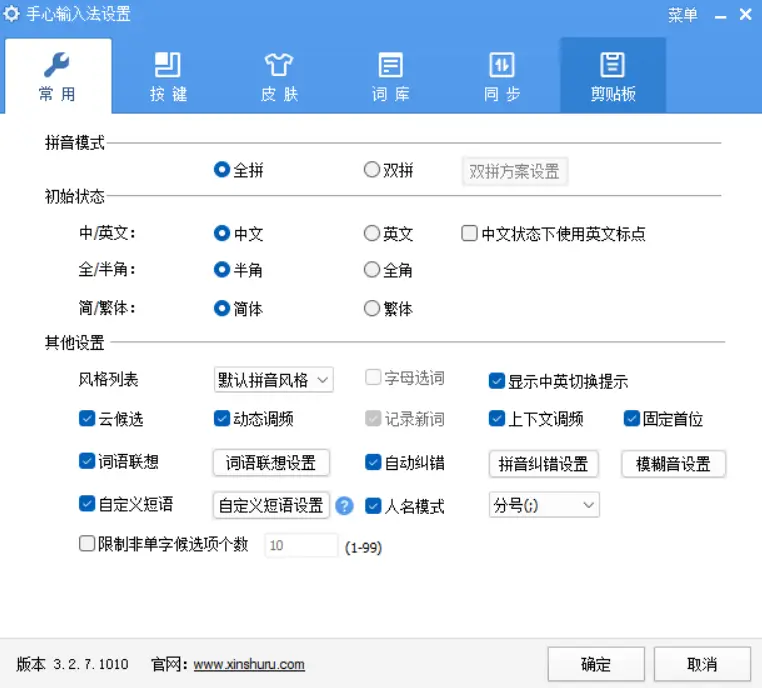Click the 双拼方案设置 button
Screen dimensions: 762x688
pos(515,171)
